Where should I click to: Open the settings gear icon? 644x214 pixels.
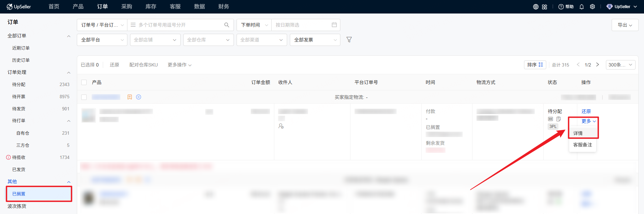point(592,7)
